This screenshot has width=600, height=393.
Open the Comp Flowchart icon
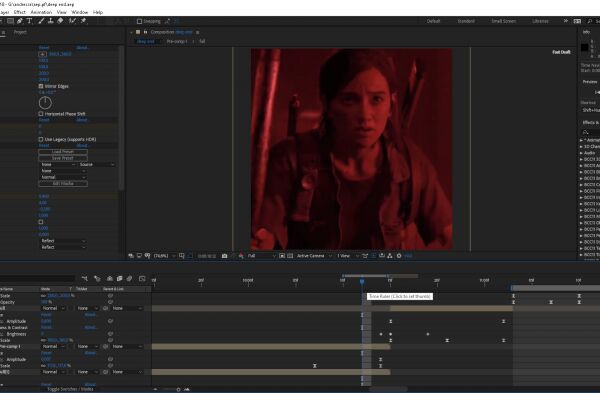[390, 256]
